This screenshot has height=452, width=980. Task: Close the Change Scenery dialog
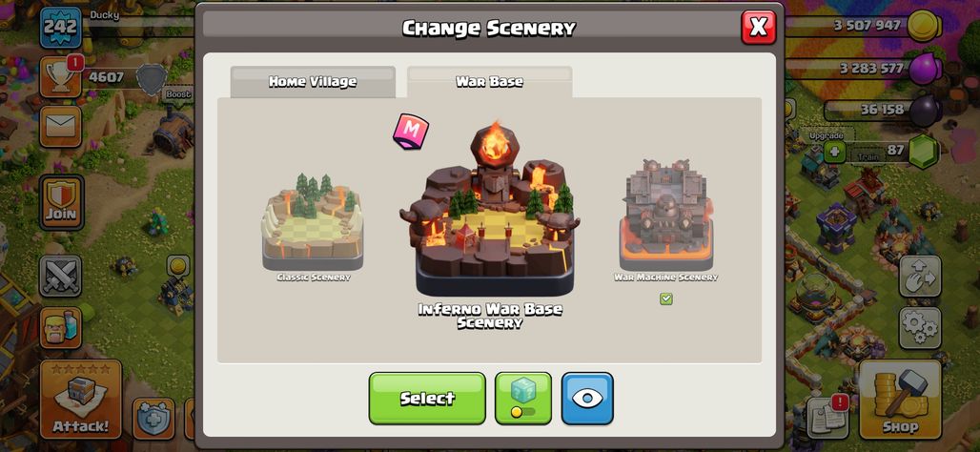(759, 27)
